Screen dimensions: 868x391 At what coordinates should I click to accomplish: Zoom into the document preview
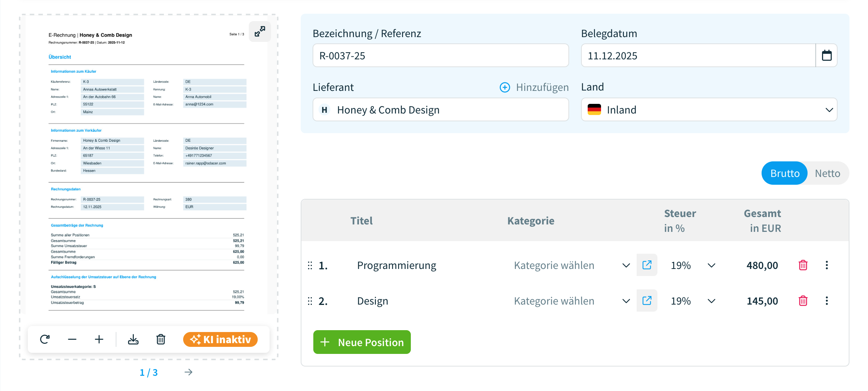[x=99, y=339]
